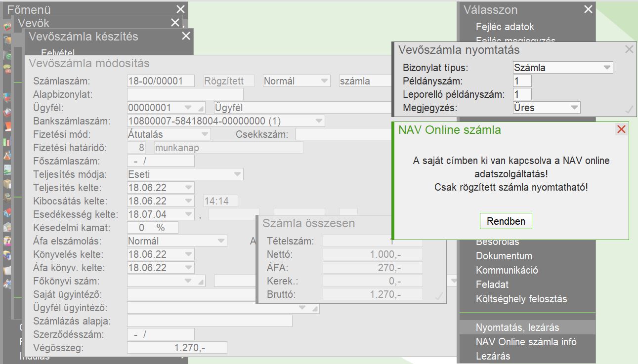Click the lookup triangle beside Ügyfél ügyintéző
This screenshot has height=364, width=638.
pyautogui.click(x=314, y=308)
